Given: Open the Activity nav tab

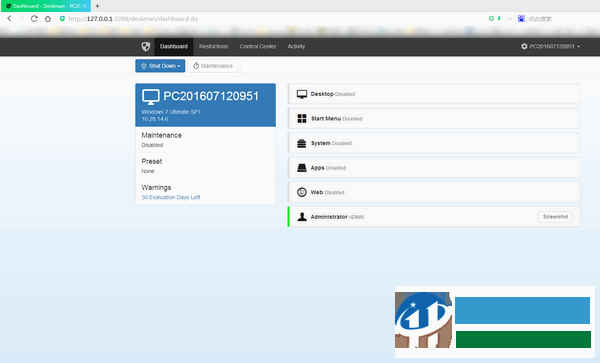Looking at the screenshot, I should coord(296,47).
